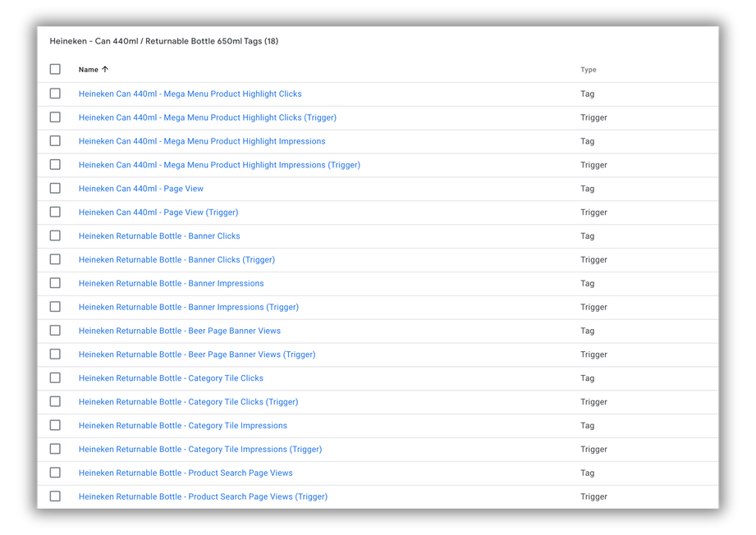
Task: Open Returnable Bottle - Category Tile Impressions link
Action: (183, 426)
